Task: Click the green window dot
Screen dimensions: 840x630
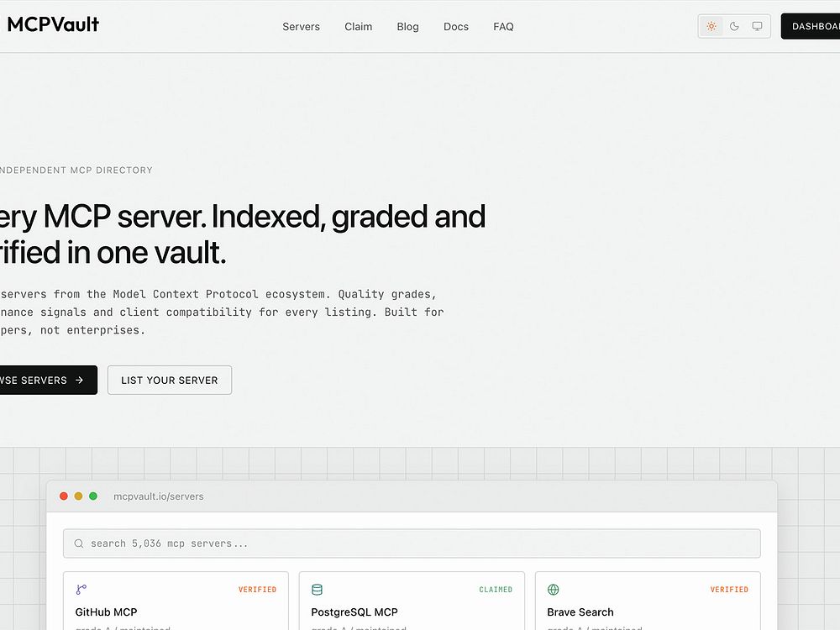Action: (x=93, y=496)
